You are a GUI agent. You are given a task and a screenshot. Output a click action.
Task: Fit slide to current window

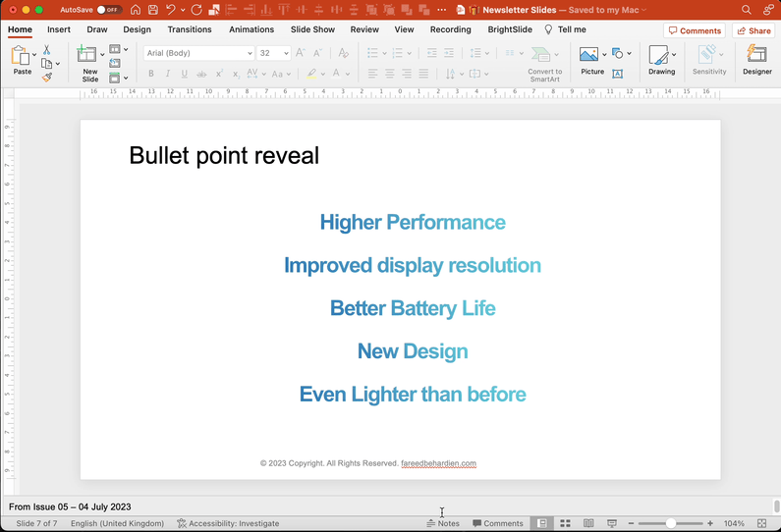coord(761,523)
